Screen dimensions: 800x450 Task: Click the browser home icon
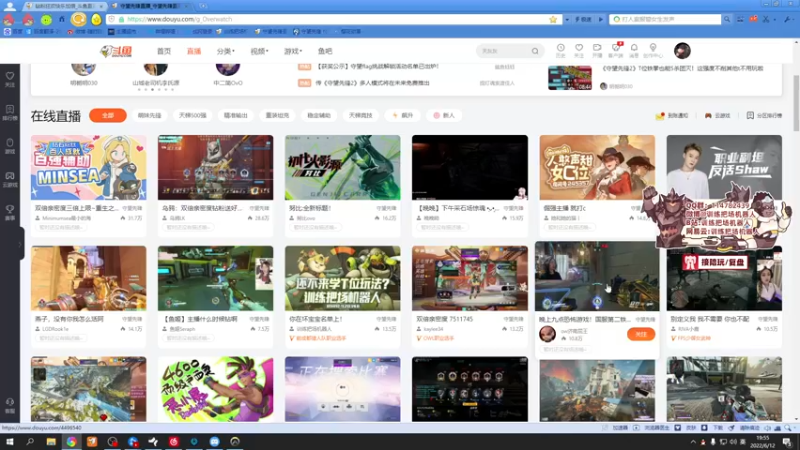62,19
